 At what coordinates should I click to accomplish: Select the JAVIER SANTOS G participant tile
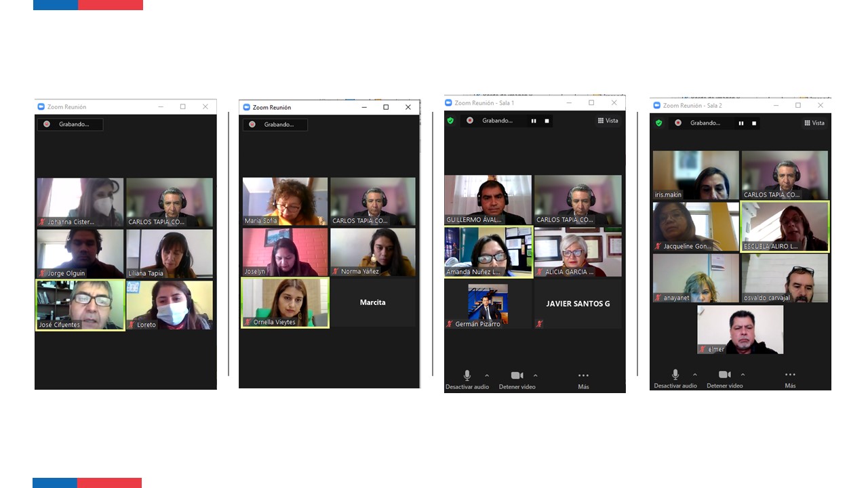(x=578, y=304)
